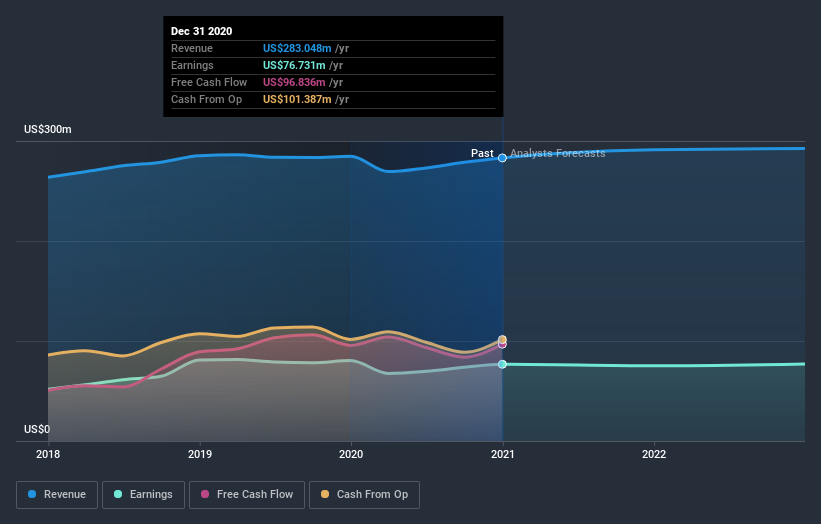Click the 2018 x-axis label

click(48, 454)
